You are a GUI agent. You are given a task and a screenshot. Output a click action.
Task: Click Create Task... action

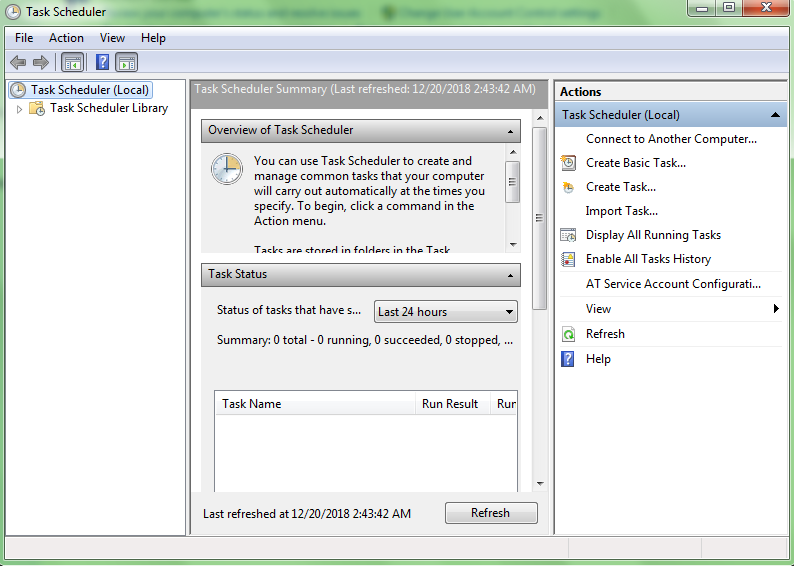(x=620, y=187)
